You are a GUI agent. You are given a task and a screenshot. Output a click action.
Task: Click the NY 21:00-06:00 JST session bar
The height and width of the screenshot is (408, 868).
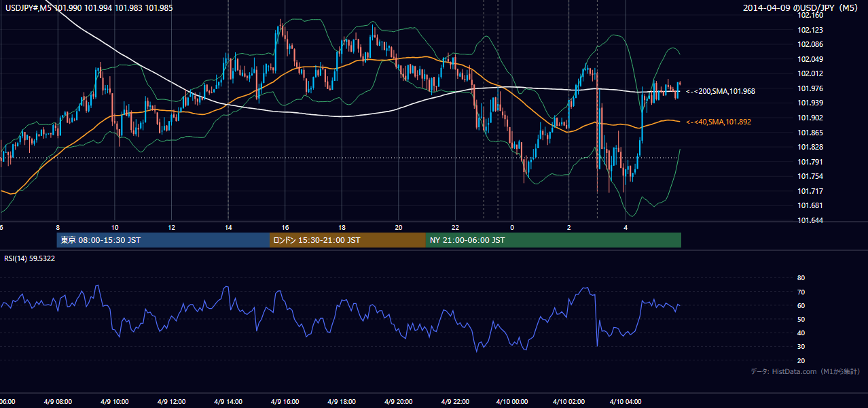click(x=554, y=240)
